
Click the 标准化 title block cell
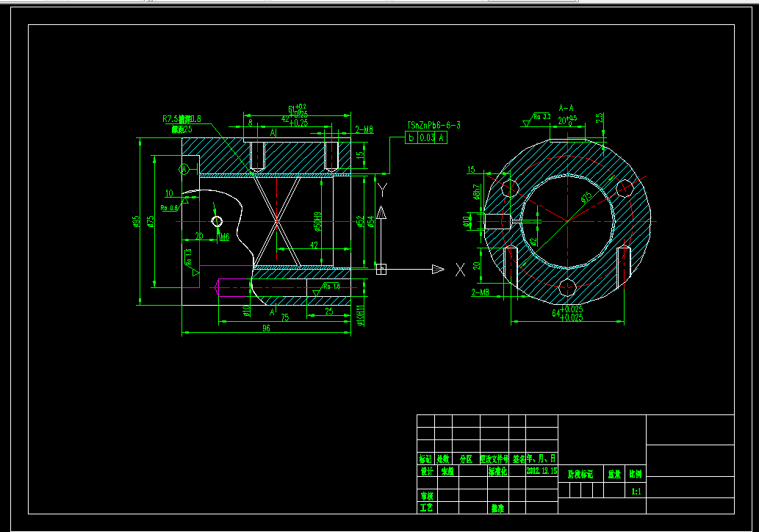click(x=497, y=471)
